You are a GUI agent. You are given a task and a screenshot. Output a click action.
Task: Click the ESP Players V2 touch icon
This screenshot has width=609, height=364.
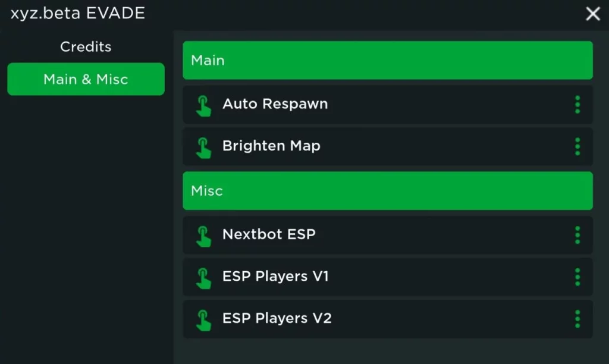[x=205, y=319]
